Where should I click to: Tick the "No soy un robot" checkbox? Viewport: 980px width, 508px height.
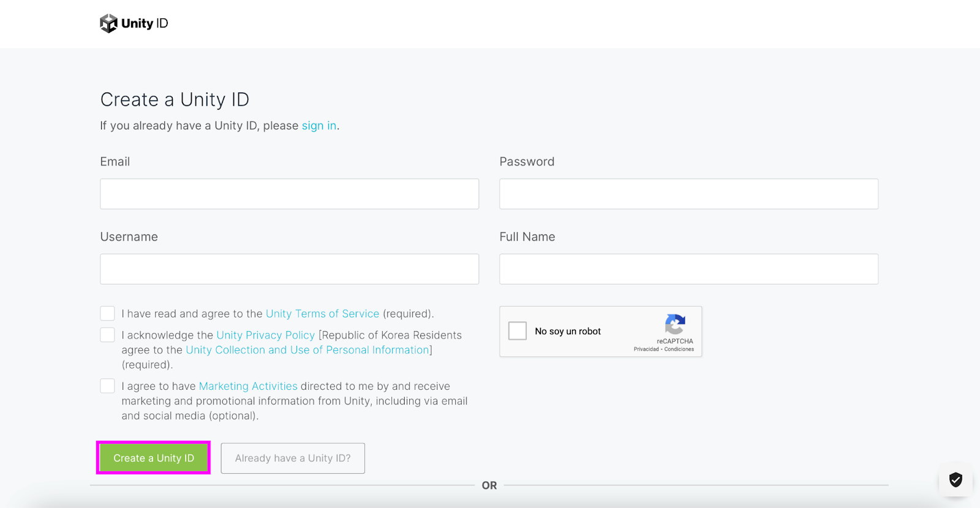pyautogui.click(x=518, y=331)
